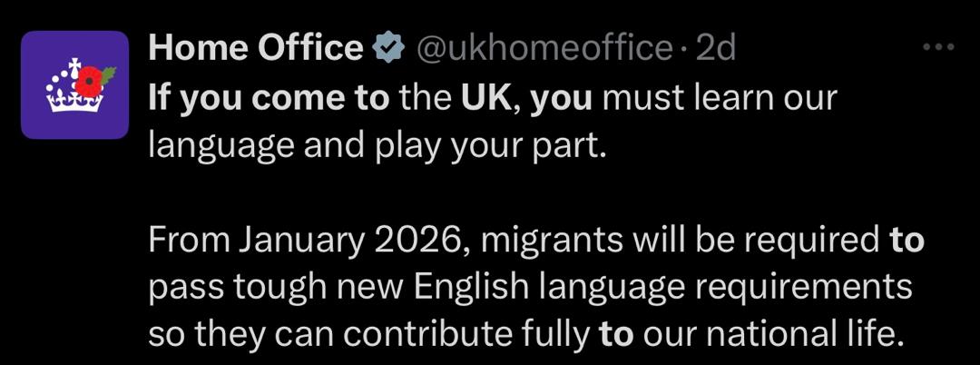
Task: Open the Home Office profile picture
Action: [74, 84]
